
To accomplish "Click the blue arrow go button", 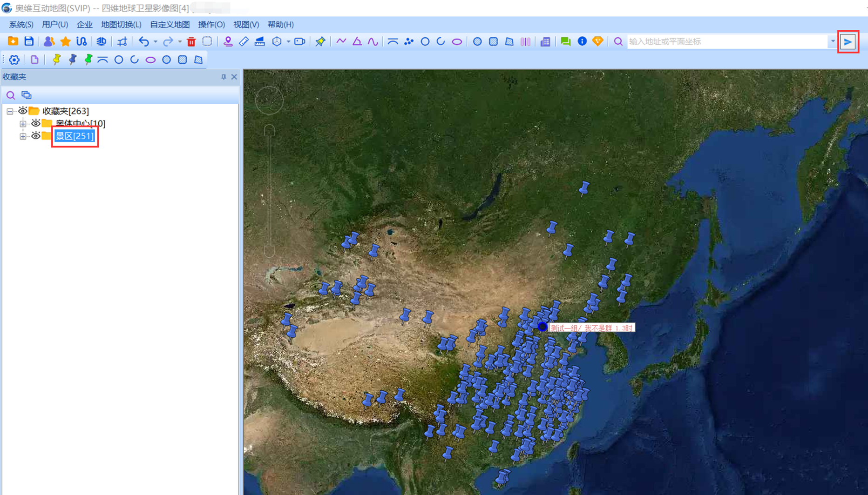I will click(848, 42).
